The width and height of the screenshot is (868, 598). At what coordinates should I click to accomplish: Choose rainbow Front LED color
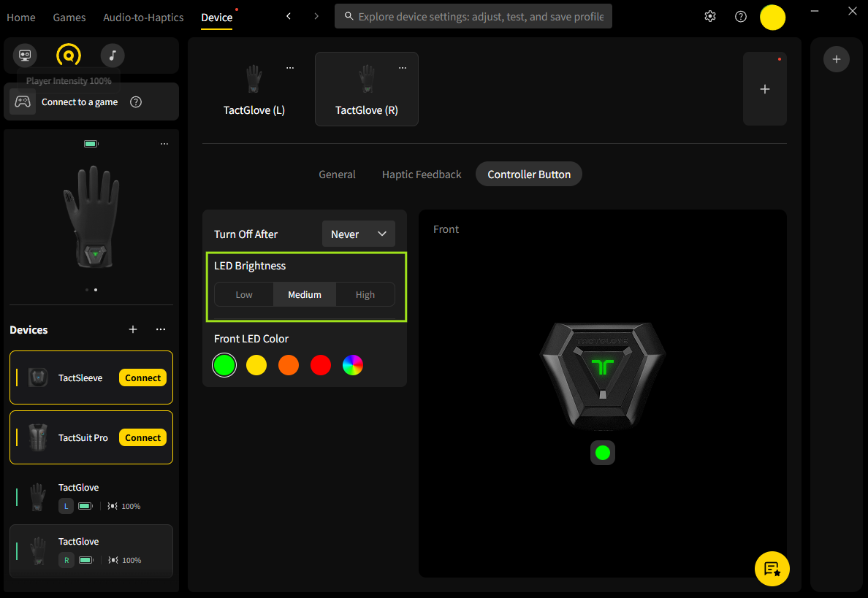pos(353,365)
